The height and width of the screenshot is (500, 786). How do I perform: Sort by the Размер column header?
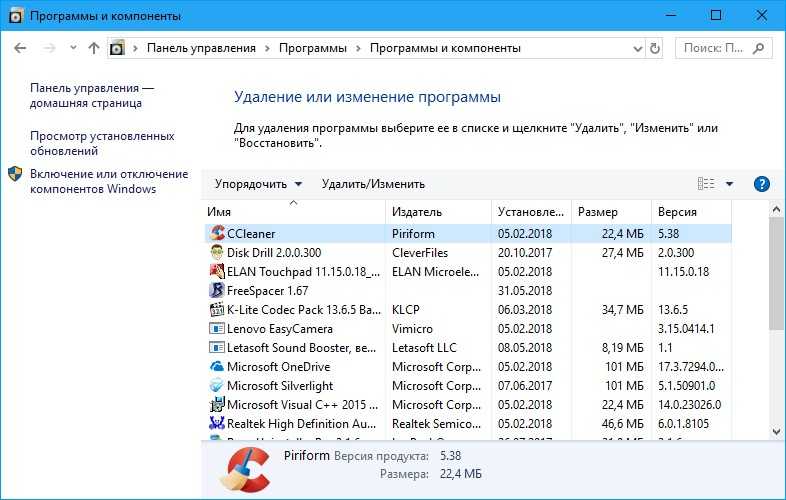[612, 212]
